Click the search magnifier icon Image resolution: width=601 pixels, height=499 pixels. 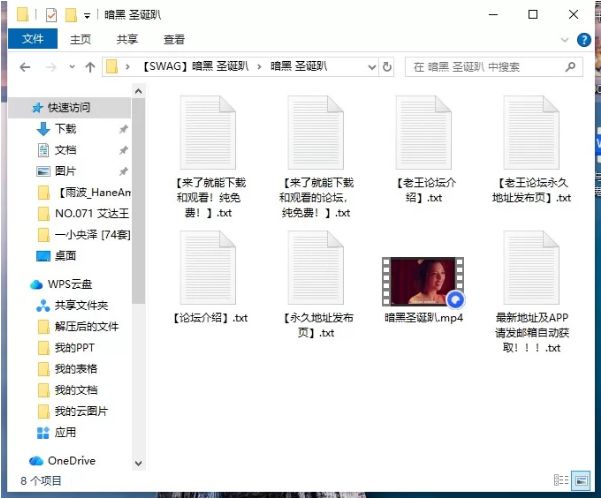pyautogui.click(x=570, y=67)
